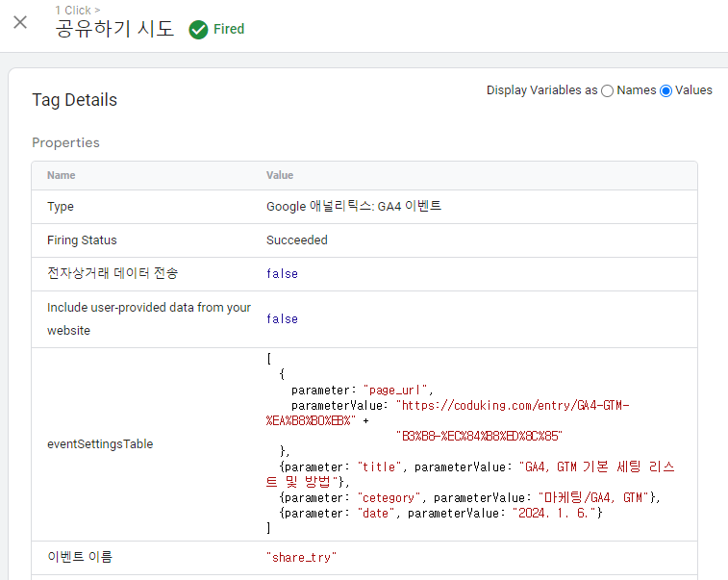Click the Type row label
Viewport: 728px width, 580px height.
[61, 206]
